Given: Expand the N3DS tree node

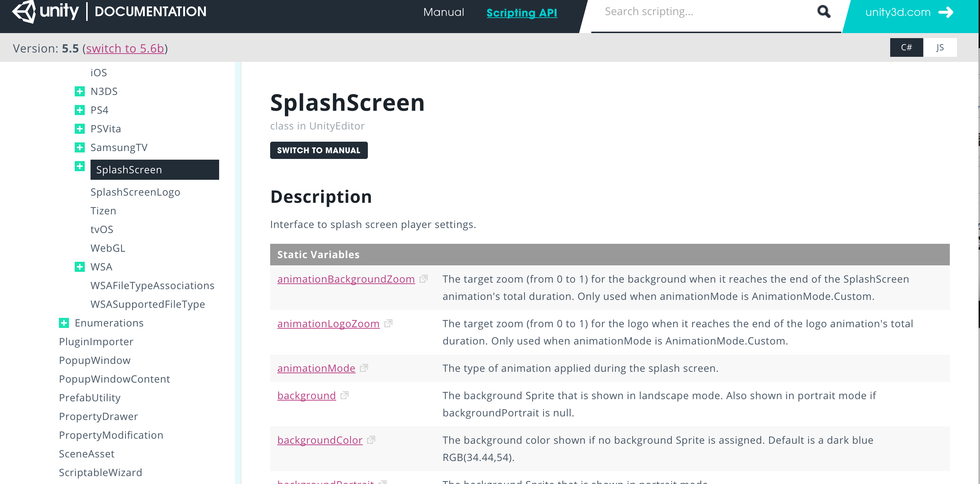Looking at the screenshot, I should (x=79, y=91).
